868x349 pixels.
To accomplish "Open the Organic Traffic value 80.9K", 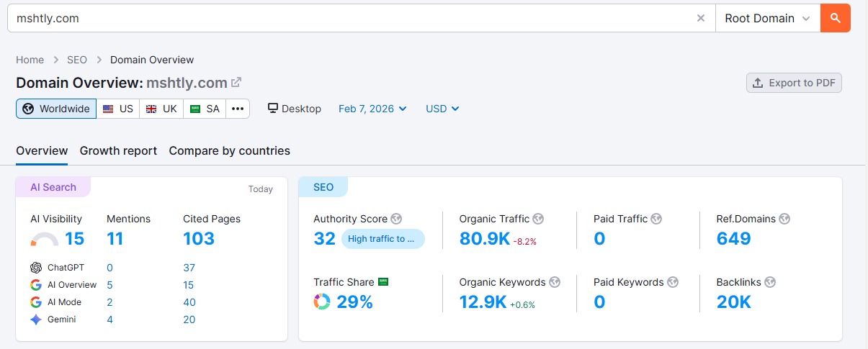I will click(x=485, y=239).
